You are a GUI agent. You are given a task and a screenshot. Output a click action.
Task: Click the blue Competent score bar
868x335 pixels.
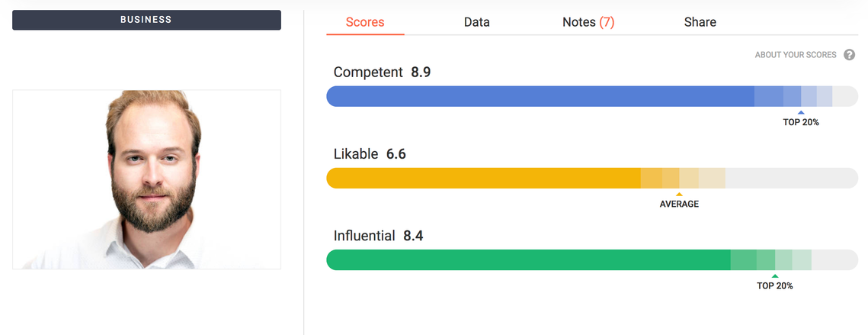tap(592, 96)
